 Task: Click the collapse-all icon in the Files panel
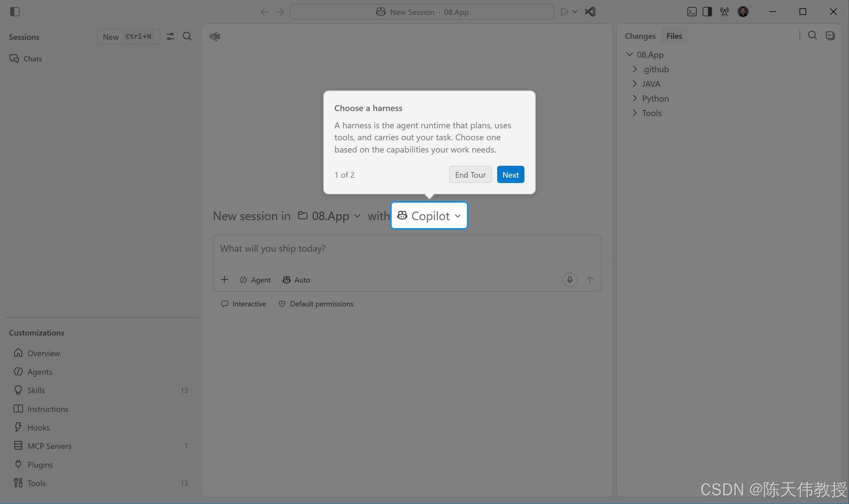tap(830, 36)
